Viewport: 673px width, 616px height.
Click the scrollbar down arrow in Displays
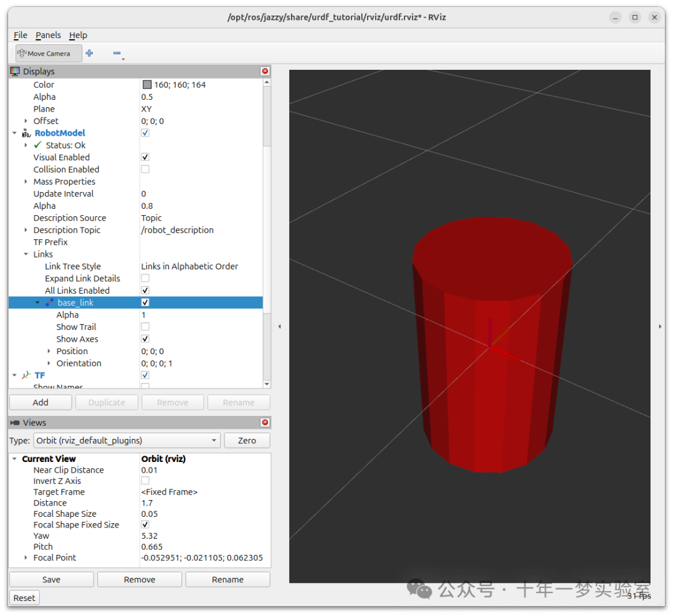[267, 384]
